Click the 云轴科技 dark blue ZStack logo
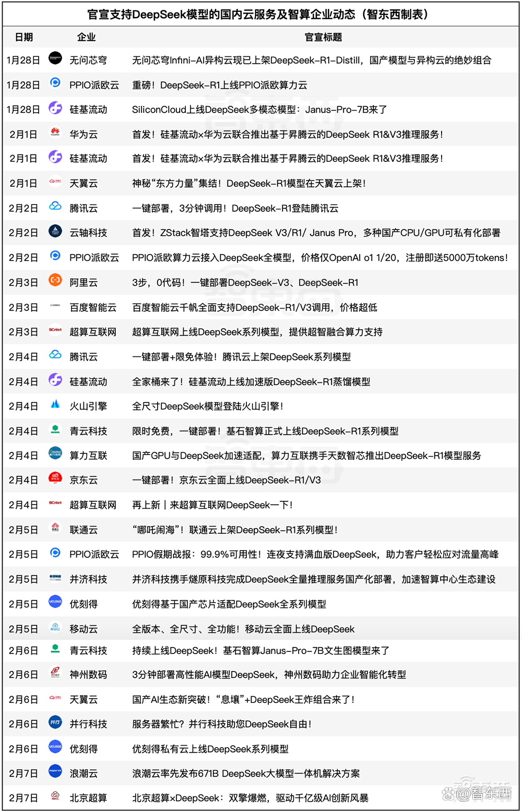Viewport: 522px width, 812px height. (55, 231)
